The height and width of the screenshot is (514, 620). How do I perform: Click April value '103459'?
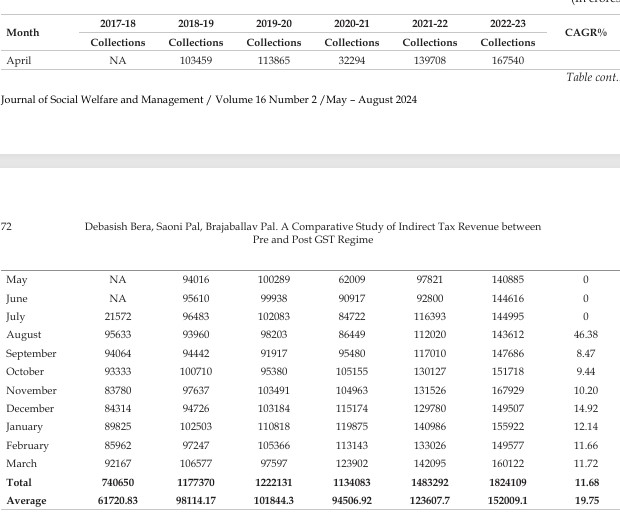click(x=196, y=60)
